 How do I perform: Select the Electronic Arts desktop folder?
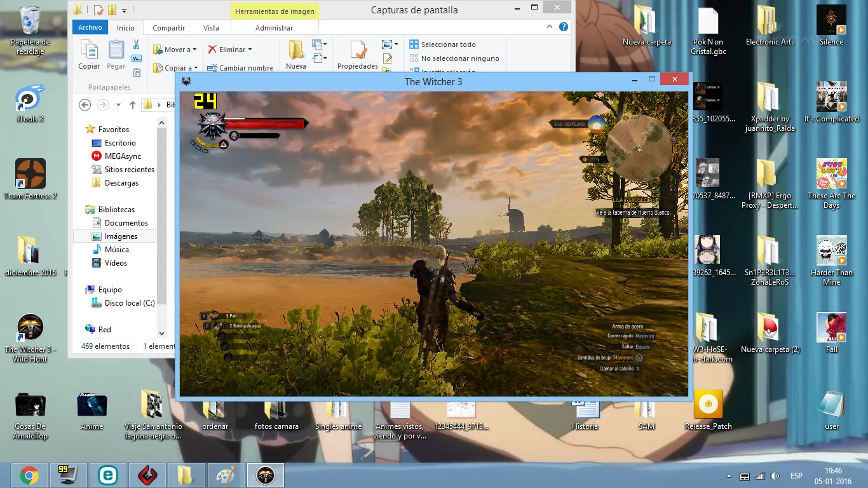pos(770,27)
